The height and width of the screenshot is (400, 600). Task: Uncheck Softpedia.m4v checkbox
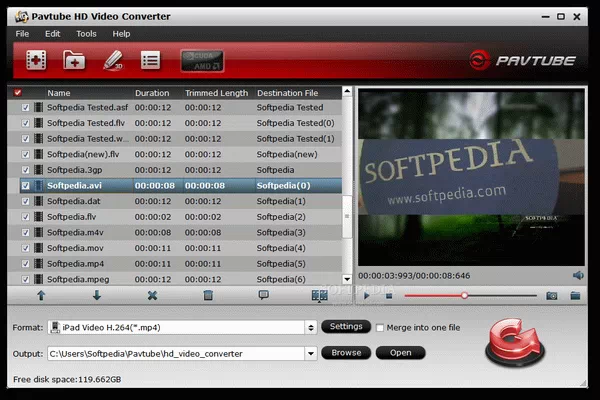coord(25,233)
